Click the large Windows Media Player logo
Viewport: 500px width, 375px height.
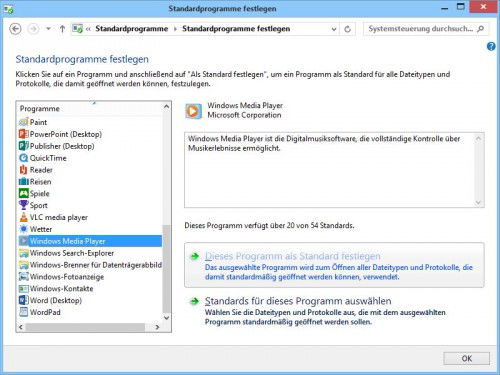(193, 111)
